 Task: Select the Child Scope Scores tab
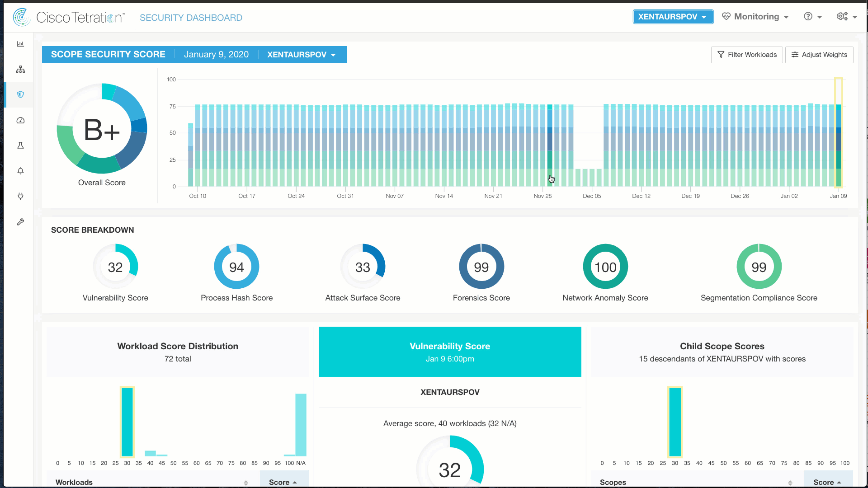pyautogui.click(x=722, y=352)
